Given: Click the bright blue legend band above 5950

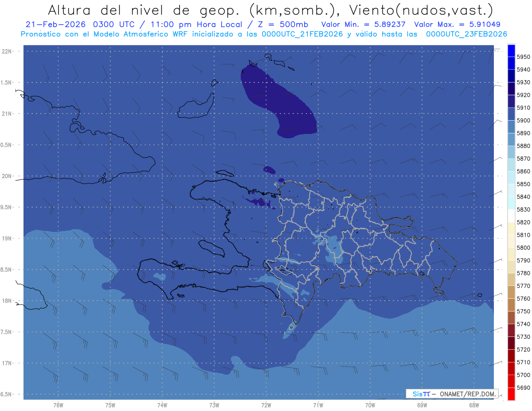Looking at the screenshot, I should (511, 51).
